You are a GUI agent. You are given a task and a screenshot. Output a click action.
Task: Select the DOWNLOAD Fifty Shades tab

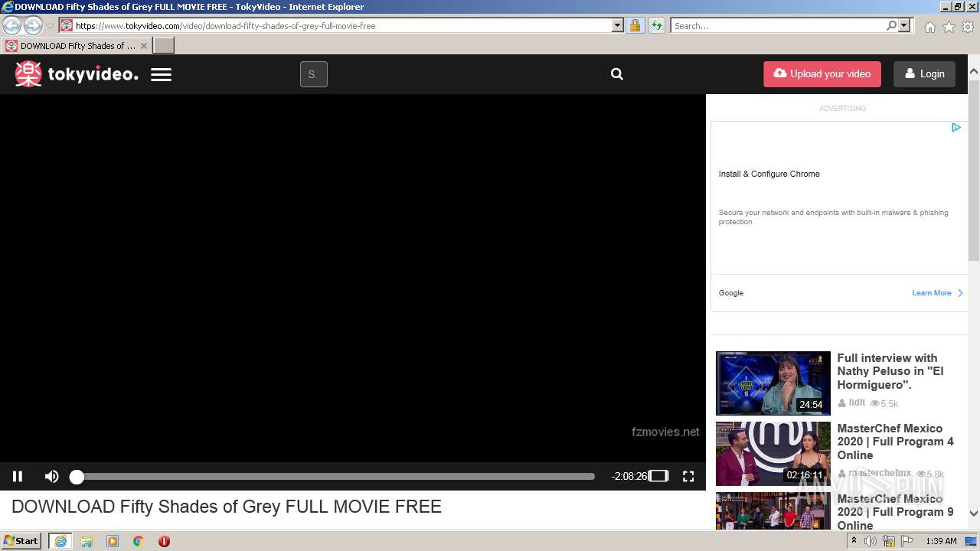77,46
